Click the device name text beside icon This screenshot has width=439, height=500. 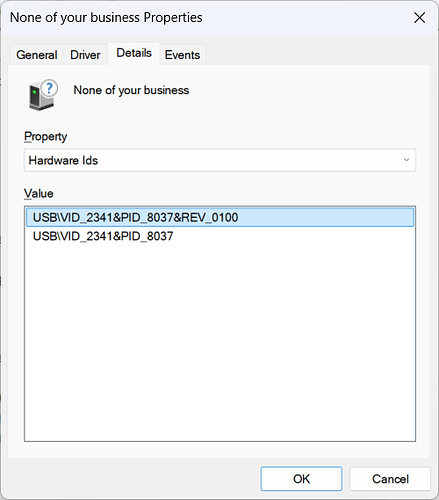pyautogui.click(x=131, y=90)
